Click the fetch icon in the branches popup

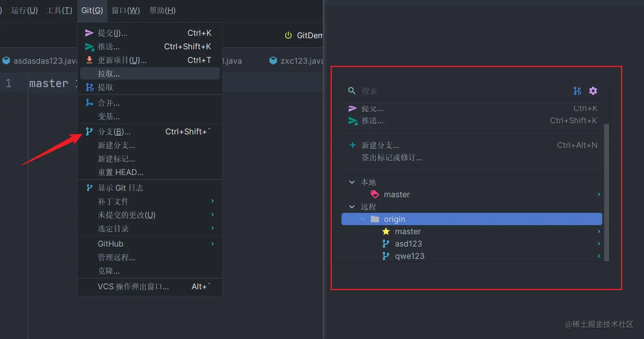click(x=577, y=90)
